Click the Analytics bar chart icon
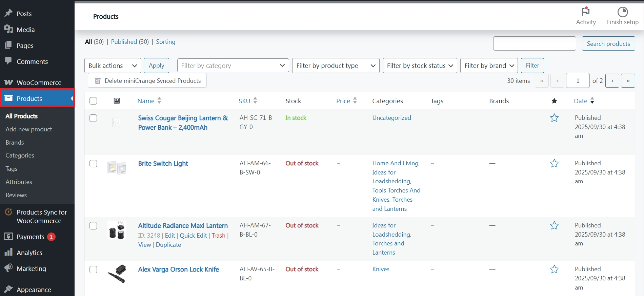Viewport: 644px width, 296px height. tap(8, 252)
